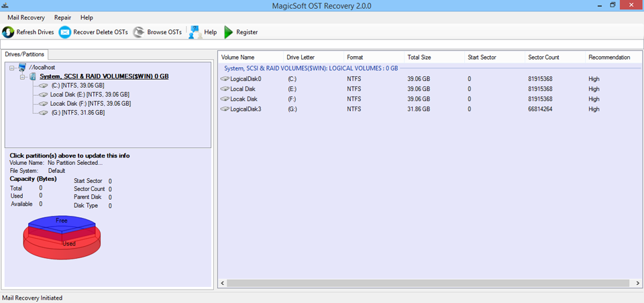Open the Repair menu
Screen dimensions: 644x303
tap(62, 17)
